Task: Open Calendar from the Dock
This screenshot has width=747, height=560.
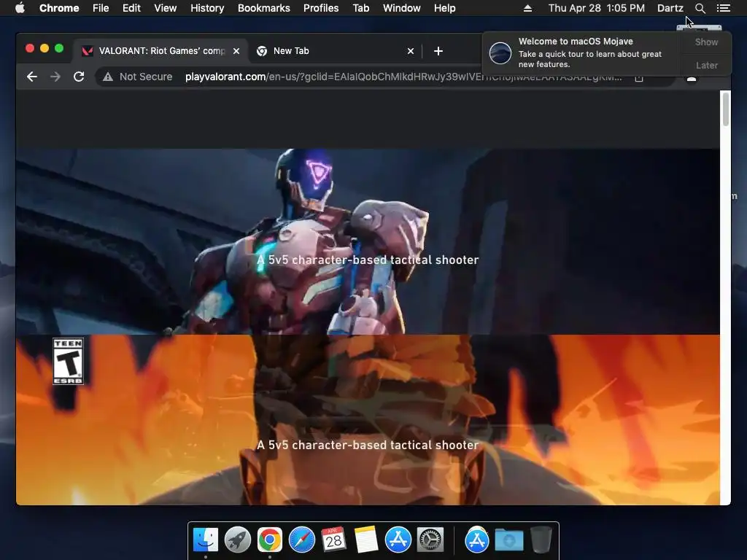Action: click(333, 540)
